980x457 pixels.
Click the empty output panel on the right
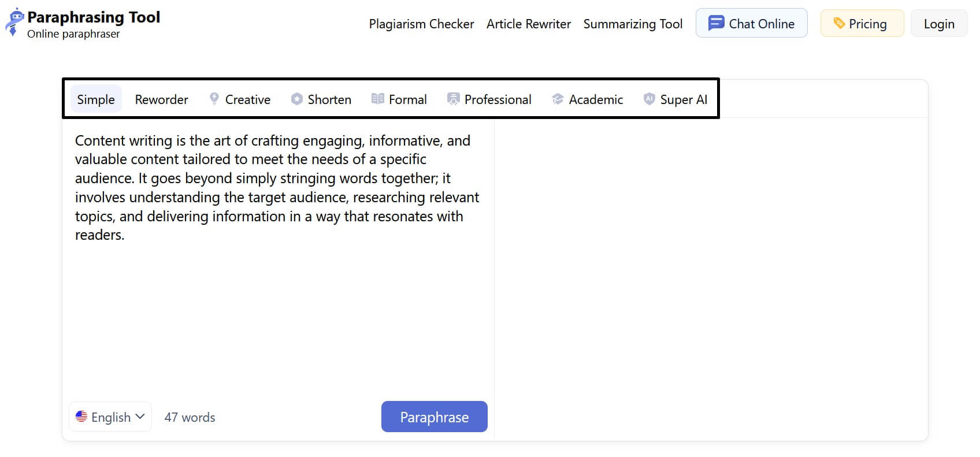click(711, 278)
